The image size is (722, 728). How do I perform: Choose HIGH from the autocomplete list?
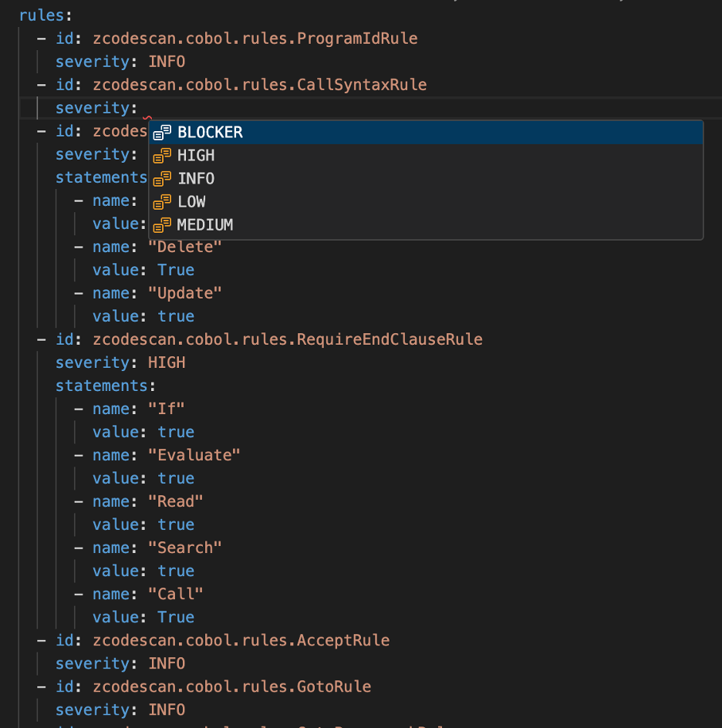196,156
